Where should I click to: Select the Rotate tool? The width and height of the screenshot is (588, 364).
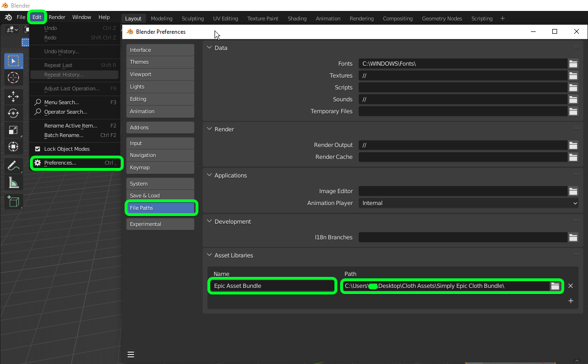point(13,113)
